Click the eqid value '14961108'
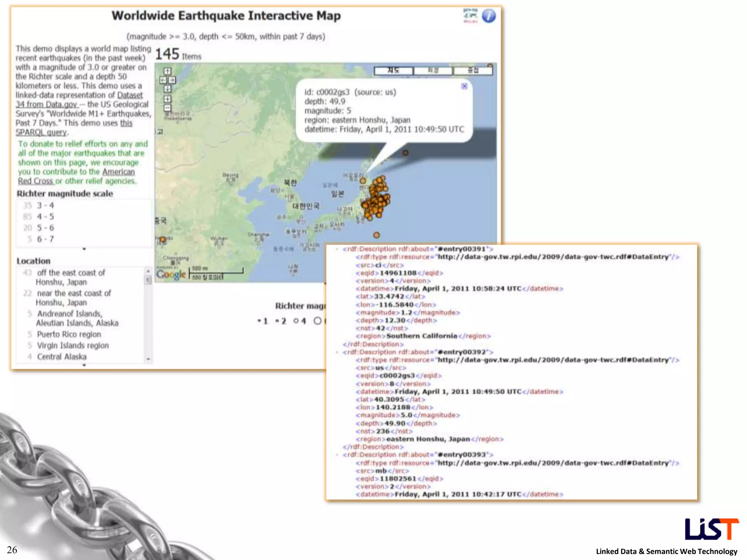 (x=398, y=273)
